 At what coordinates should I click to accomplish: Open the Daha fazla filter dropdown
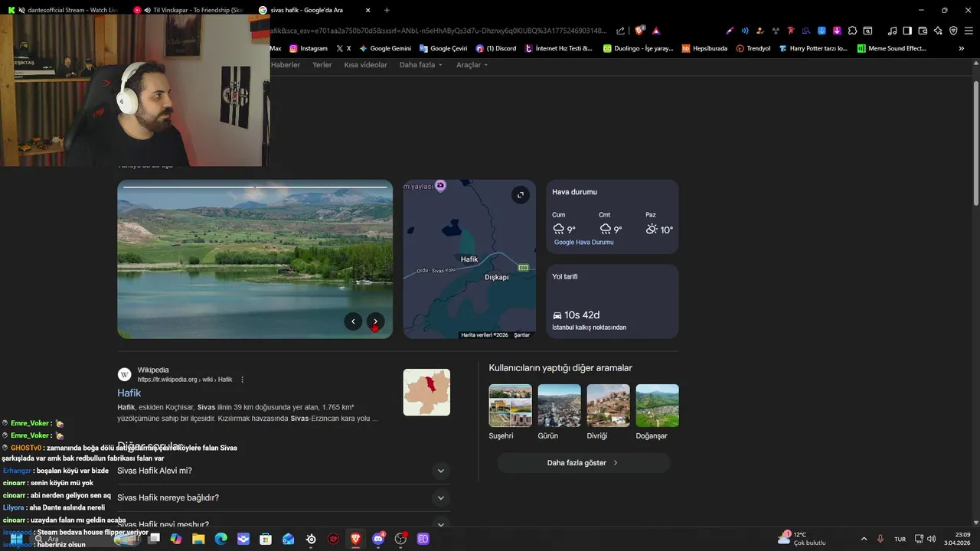[421, 65]
